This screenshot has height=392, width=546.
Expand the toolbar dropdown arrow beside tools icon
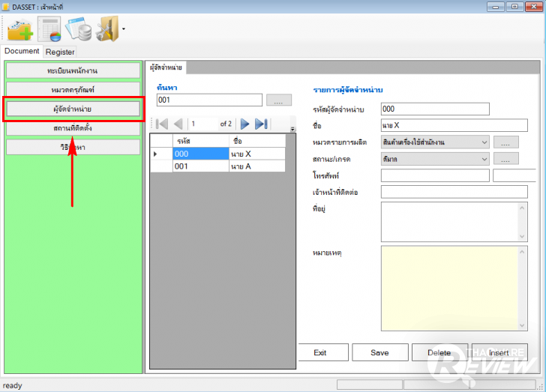[124, 29]
